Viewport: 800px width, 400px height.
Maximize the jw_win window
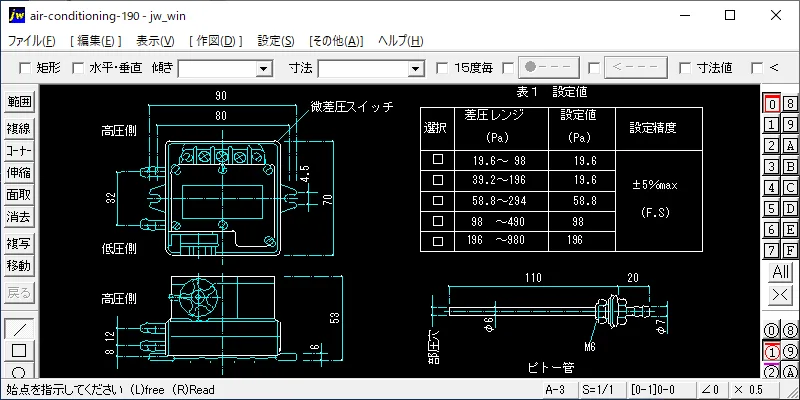(x=730, y=15)
